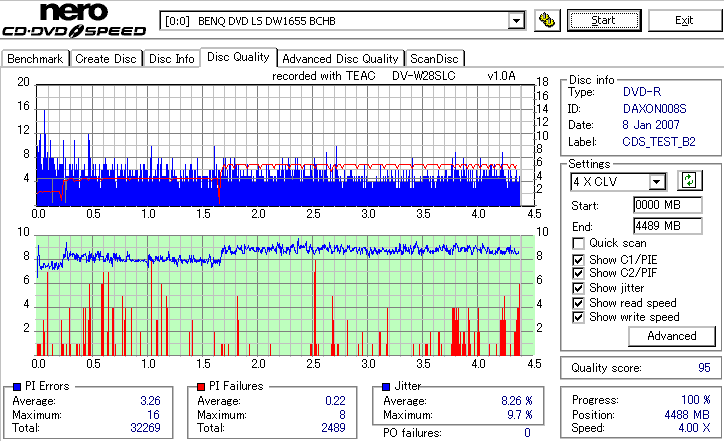Click the PI Failures average 0.22
The image size is (724, 441).
(x=335, y=401)
